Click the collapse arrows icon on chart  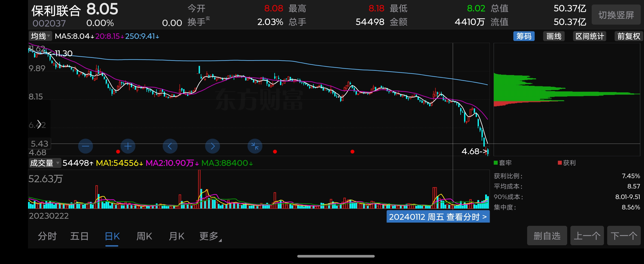[255, 146]
